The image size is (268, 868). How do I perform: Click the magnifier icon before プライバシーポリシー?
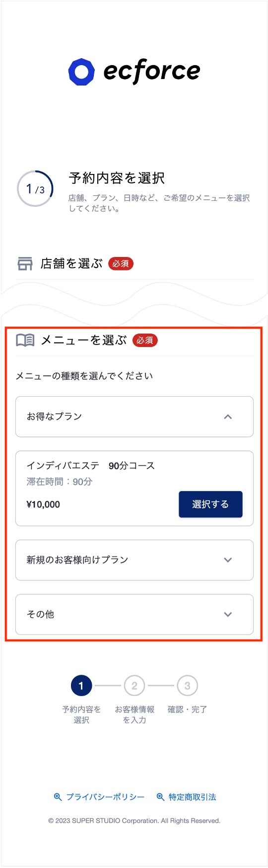click(58, 797)
